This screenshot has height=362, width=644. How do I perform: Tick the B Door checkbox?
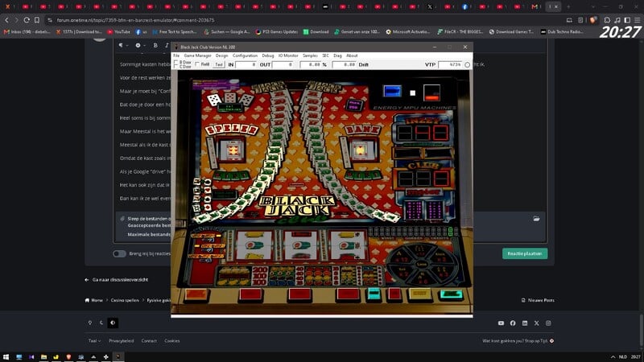click(x=175, y=62)
